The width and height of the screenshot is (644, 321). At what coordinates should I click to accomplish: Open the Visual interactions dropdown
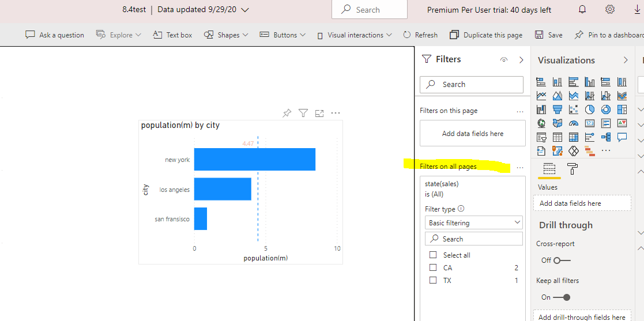[355, 35]
